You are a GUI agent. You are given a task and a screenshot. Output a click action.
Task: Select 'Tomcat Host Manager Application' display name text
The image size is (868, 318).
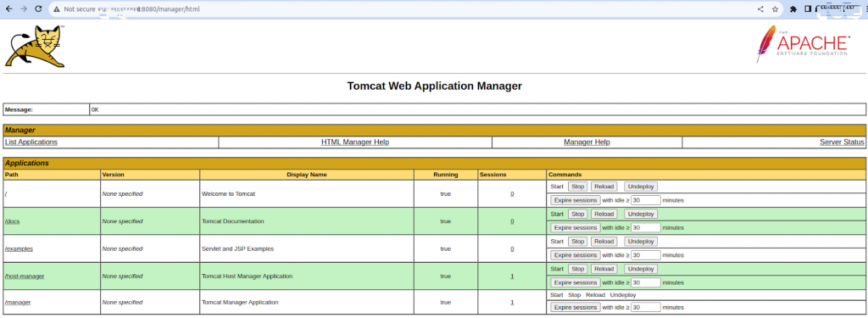coord(247,276)
